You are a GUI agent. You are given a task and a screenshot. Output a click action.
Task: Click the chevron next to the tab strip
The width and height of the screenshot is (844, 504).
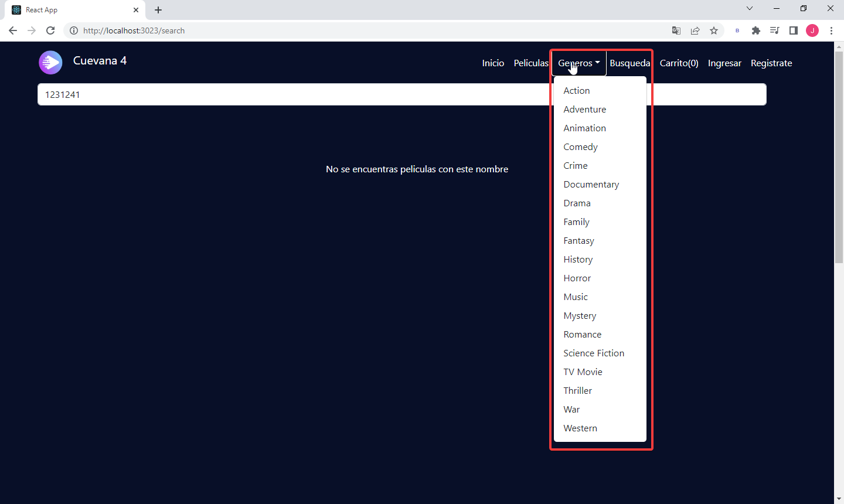[750, 8]
